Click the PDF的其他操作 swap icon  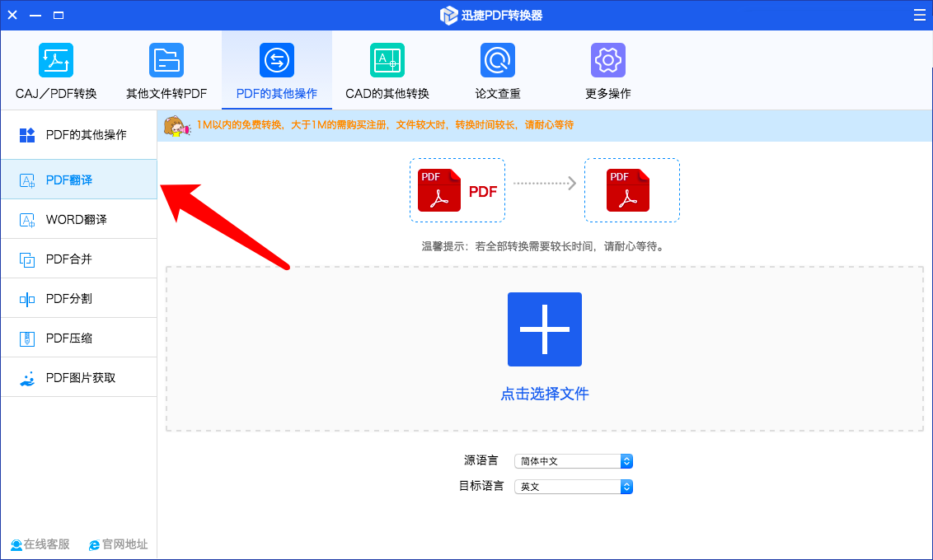click(x=277, y=60)
